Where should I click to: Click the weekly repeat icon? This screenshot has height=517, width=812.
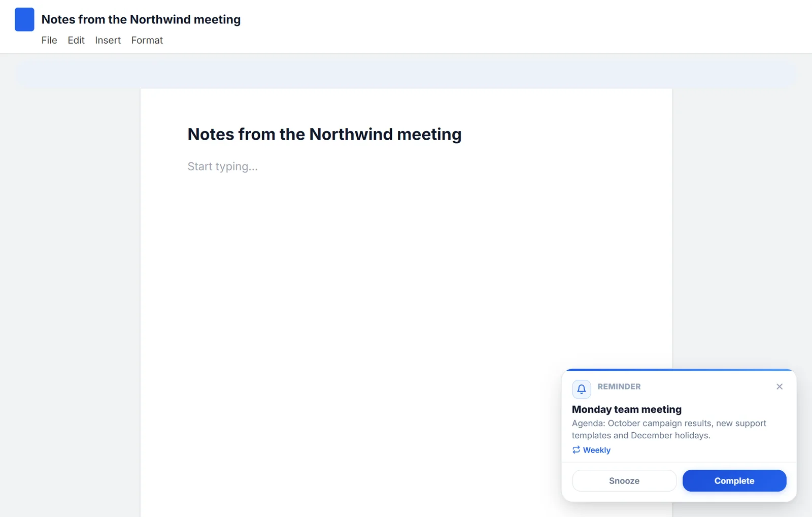click(576, 450)
